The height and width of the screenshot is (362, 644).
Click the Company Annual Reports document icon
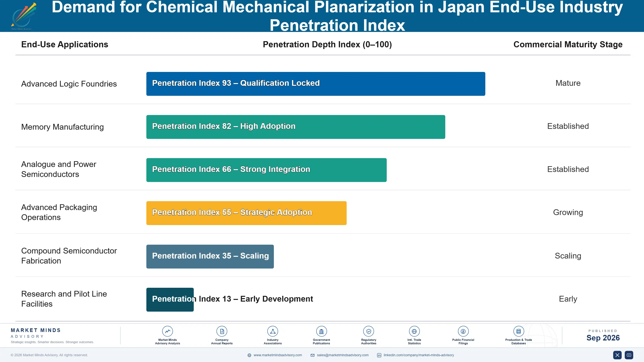(x=222, y=331)
